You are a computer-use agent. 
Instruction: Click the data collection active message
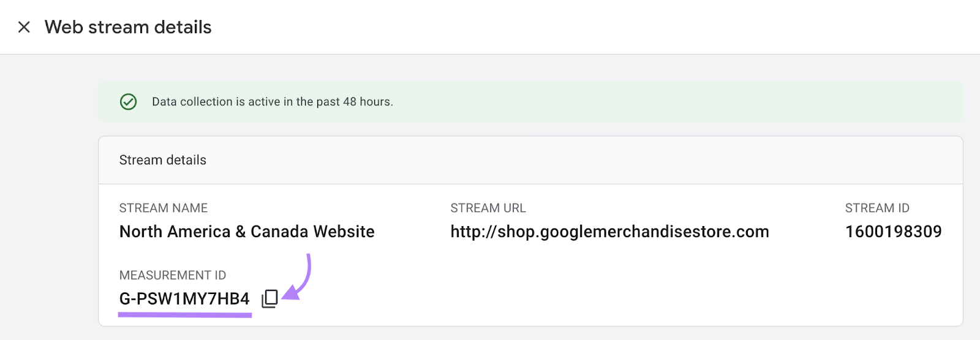(272, 102)
